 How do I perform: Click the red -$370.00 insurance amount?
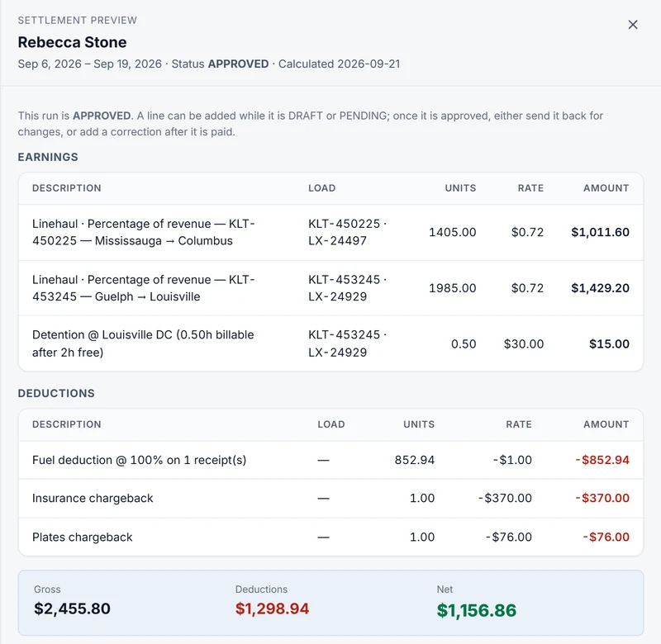pyautogui.click(x=602, y=498)
